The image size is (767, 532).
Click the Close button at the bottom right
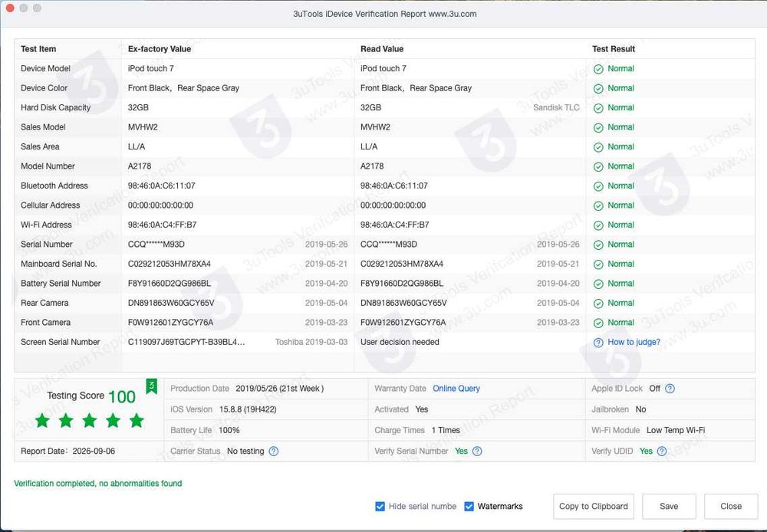pyautogui.click(x=731, y=506)
